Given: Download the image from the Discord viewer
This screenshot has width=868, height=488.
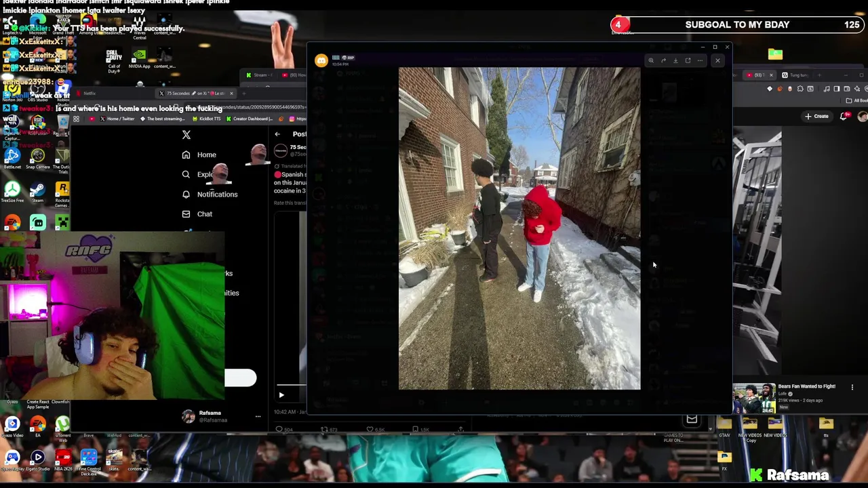Looking at the screenshot, I should tap(675, 61).
